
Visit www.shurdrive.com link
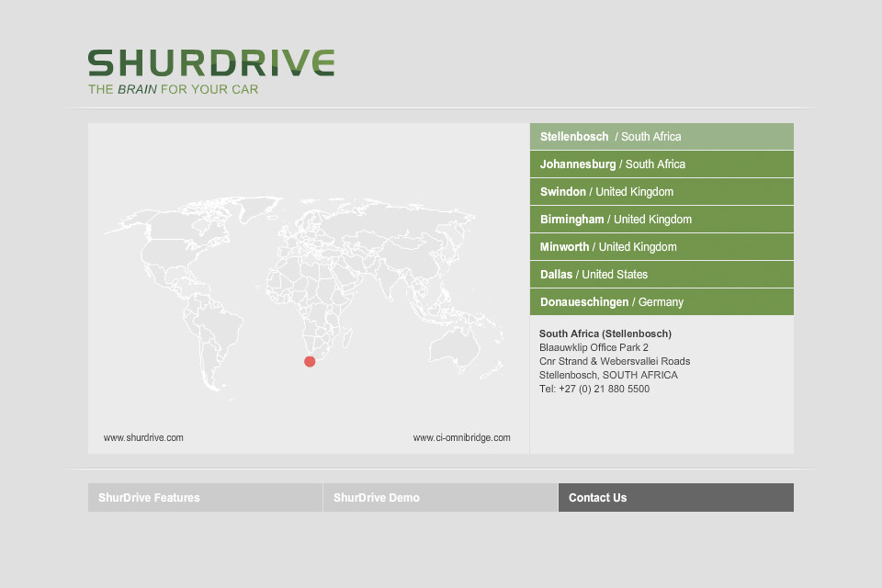coord(143,437)
